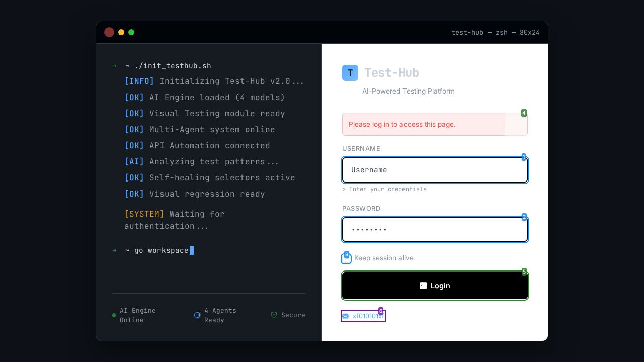Open the xf010101xf contact link

click(368, 316)
